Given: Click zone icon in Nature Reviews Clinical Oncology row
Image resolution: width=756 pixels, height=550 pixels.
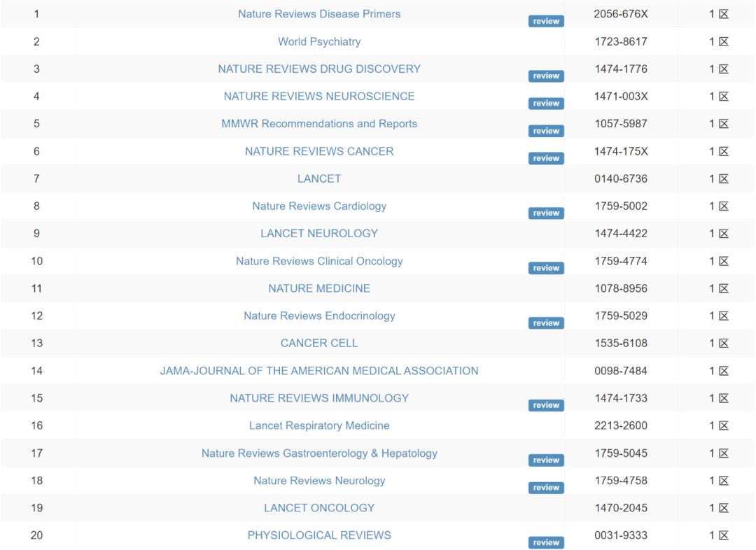Looking at the screenshot, I should click(724, 261).
